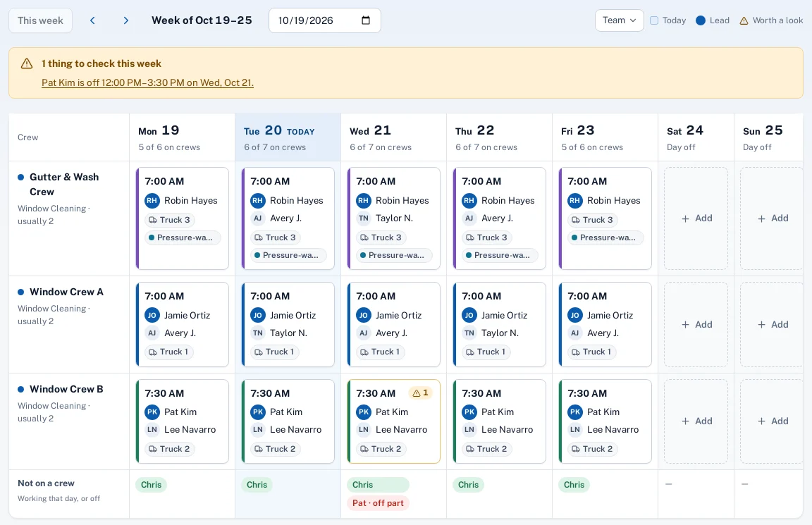Click the blue Lead legend dot
Image resolution: width=812 pixels, height=525 pixels.
coord(701,20)
